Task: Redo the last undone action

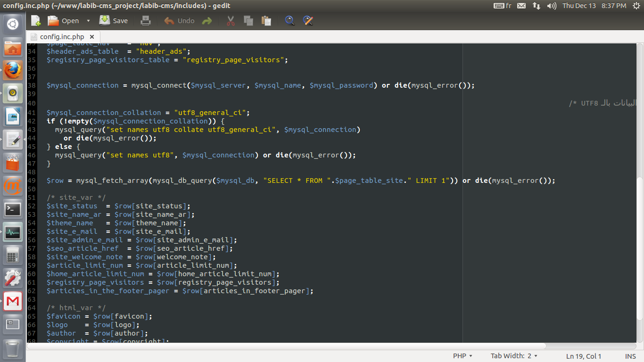Action: click(207, 21)
